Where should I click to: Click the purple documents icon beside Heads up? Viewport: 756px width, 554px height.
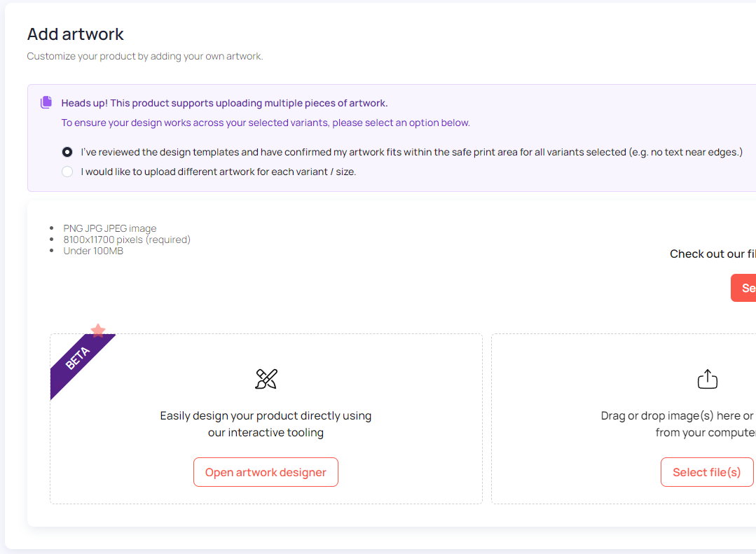tap(46, 102)
